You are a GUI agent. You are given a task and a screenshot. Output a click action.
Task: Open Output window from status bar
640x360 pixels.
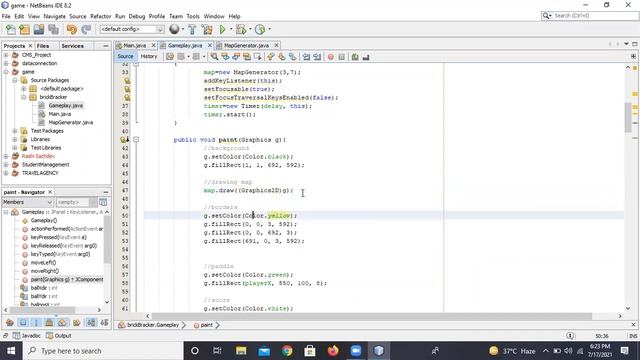tap(59, 336)
